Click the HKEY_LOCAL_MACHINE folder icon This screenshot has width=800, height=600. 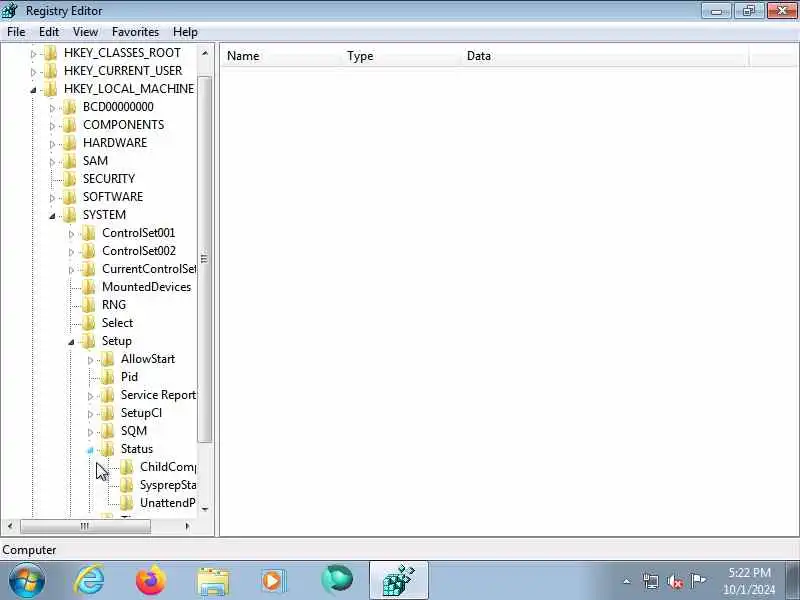[x=50, y=89]
